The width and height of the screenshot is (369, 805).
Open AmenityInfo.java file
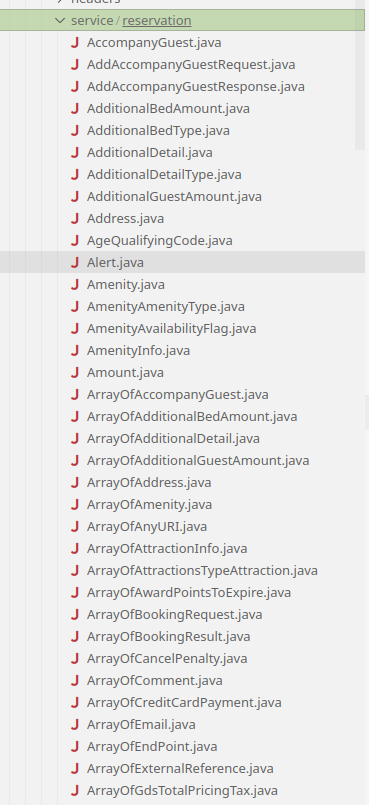pyautogui.click(x=138, y=351)
